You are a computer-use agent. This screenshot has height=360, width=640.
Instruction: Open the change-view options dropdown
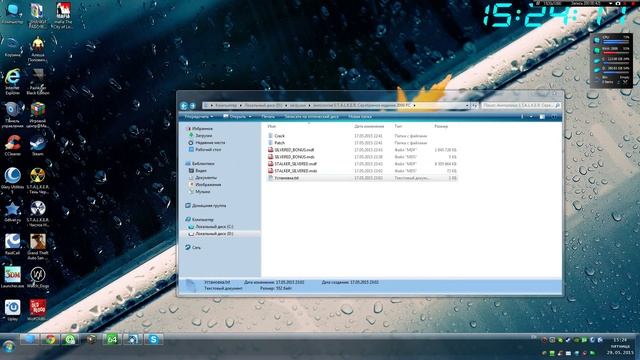(x=531, y=117)
